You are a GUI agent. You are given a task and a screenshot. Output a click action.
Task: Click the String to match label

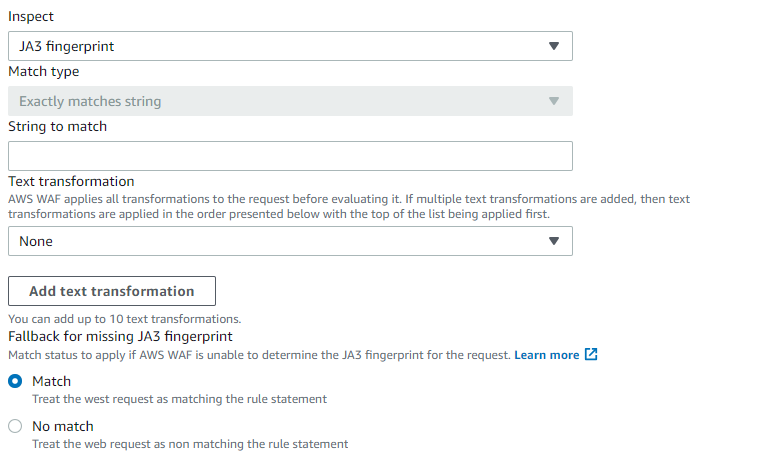(58, 127)
